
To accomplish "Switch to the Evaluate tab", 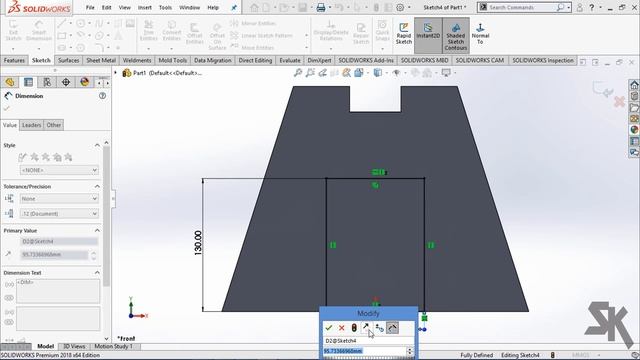I will 290,60.
